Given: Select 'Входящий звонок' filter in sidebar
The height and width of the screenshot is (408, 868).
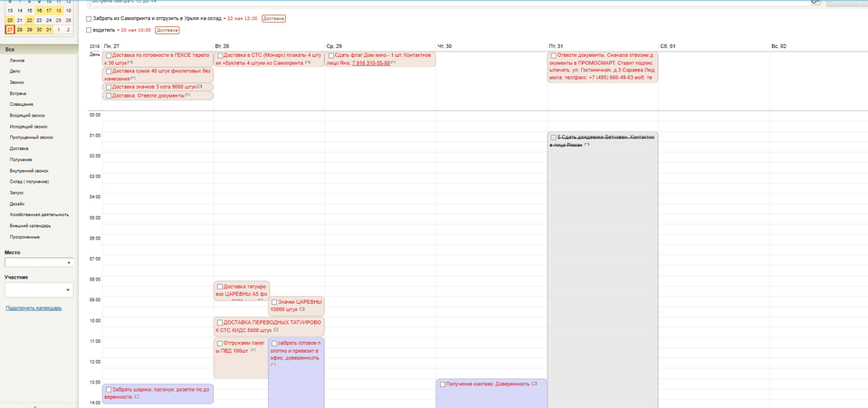Looking at the screenshot, I should (x=27, y=115).
